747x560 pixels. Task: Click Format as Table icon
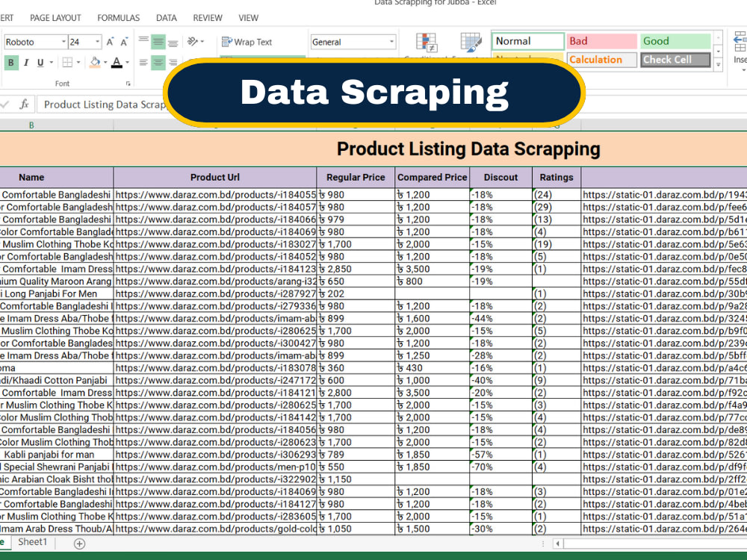point(471,43)
